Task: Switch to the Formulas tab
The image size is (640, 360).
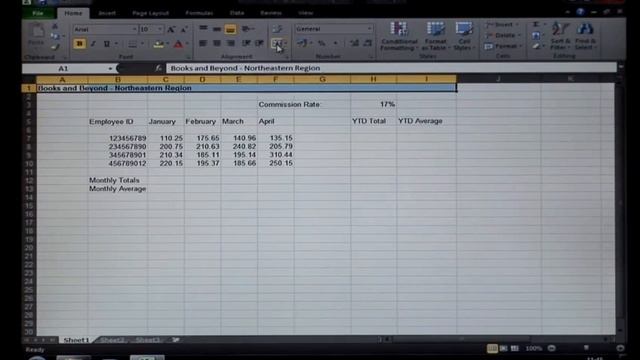Action: [x=199, y=13]
